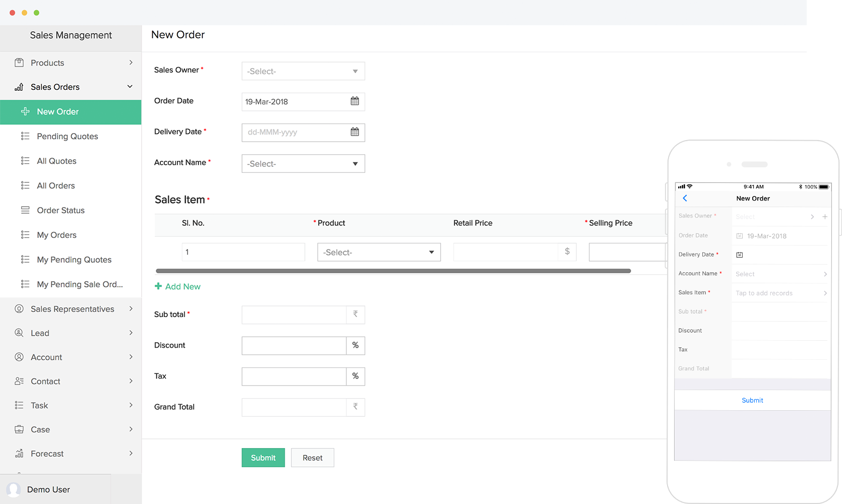The image size is (842, 504).
Task: Open the Order Status menu item
Action: 61,211
